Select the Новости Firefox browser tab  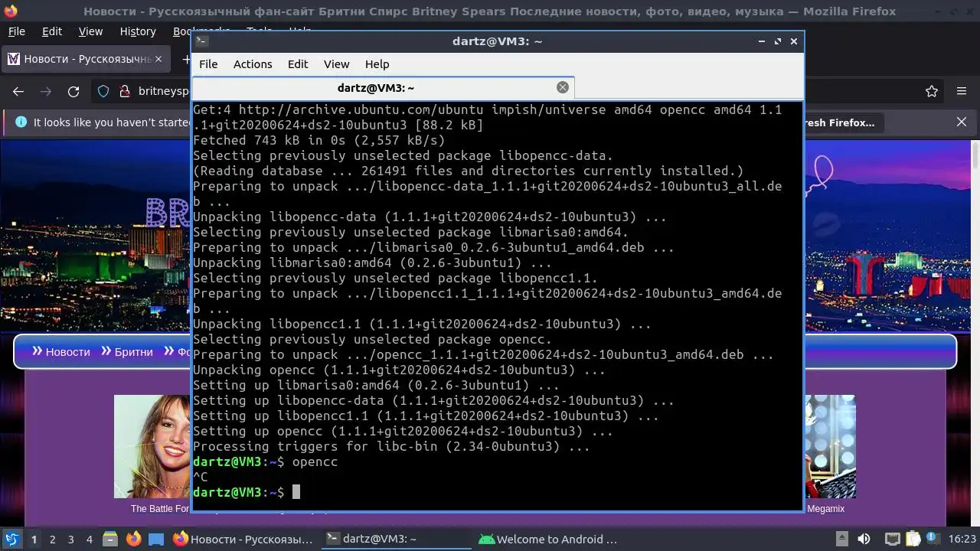pyautogui.click(x=84, y=59)
